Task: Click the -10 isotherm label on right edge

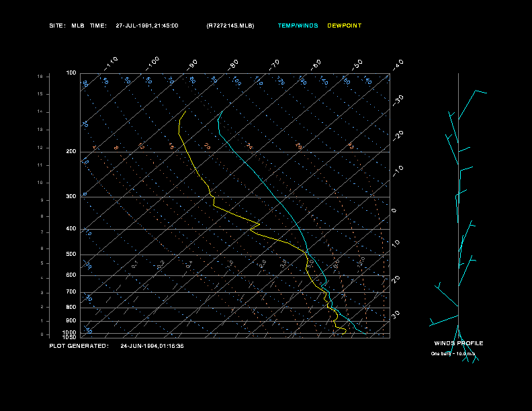Action: coord(398,171)
